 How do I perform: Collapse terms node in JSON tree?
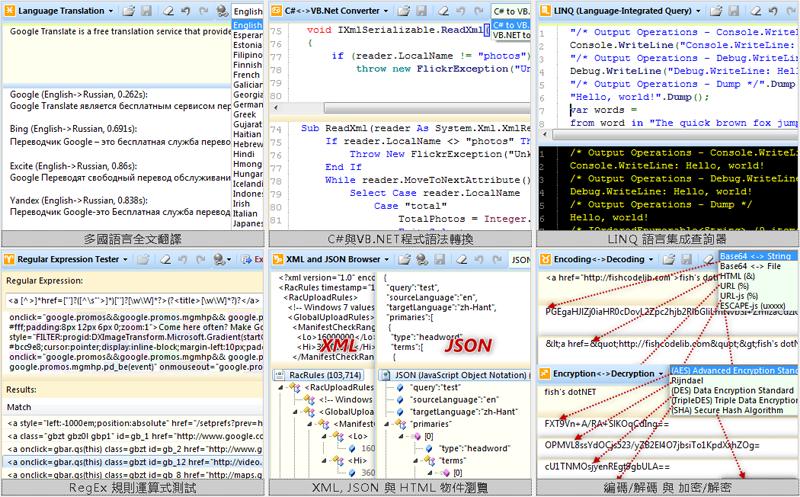[x=414, y=461]
